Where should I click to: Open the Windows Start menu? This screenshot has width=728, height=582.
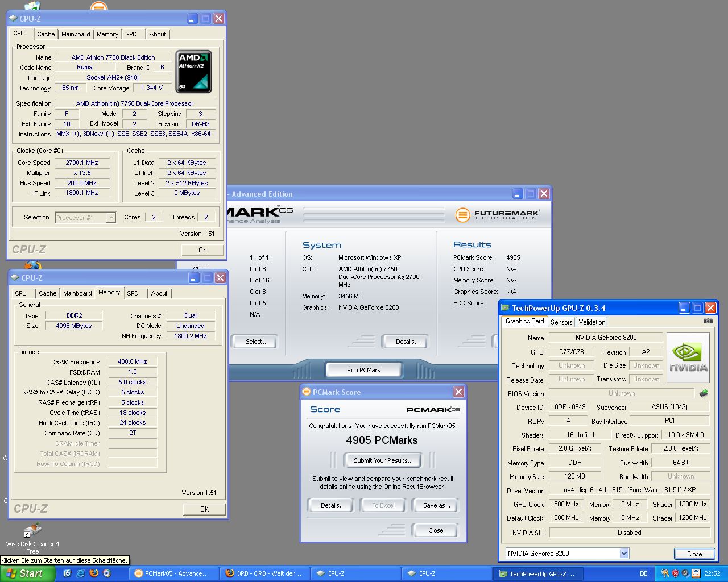(27, 573)
